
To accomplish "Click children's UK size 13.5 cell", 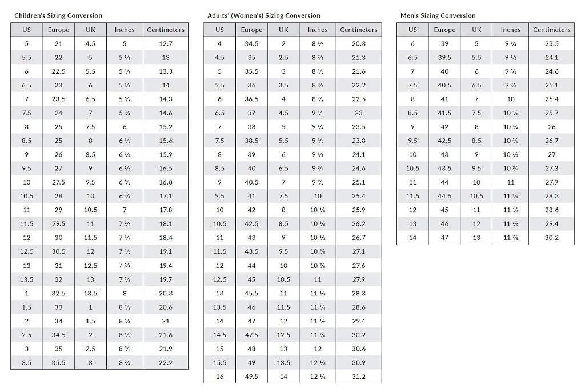I will 90,294.
